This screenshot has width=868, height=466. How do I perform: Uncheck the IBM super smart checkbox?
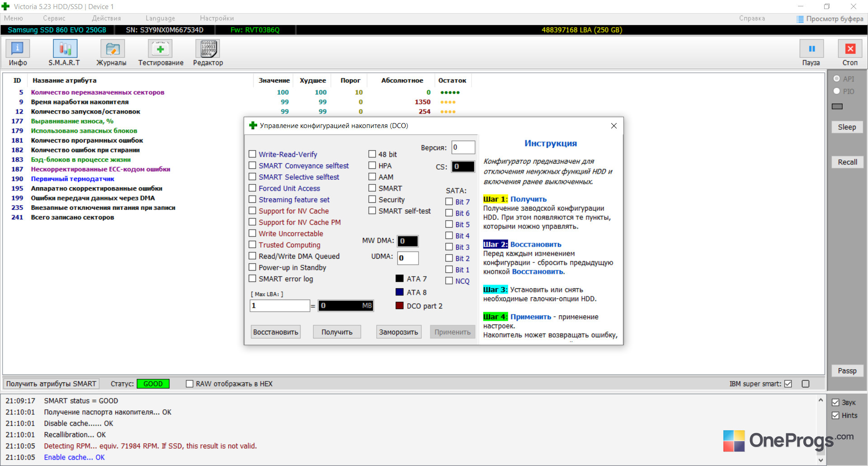[x=788, y=384]
